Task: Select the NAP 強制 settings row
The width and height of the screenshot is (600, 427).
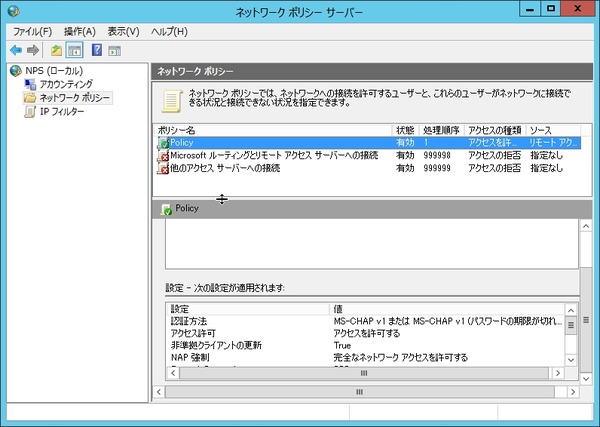Action: pos(366,358)
